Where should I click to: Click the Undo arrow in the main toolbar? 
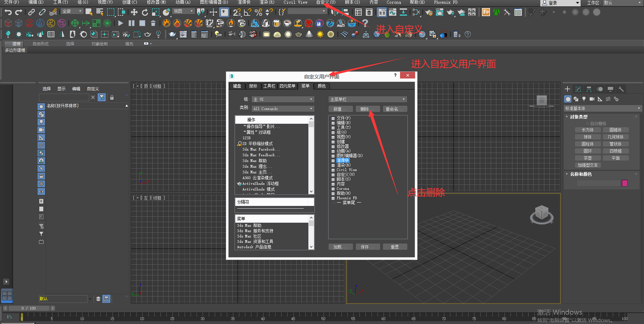[8, 12]
